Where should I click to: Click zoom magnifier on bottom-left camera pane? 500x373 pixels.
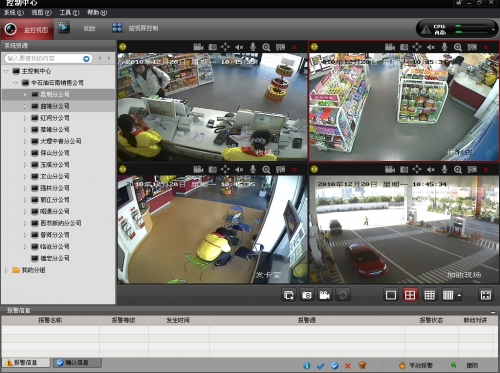[x=266, y=169]
